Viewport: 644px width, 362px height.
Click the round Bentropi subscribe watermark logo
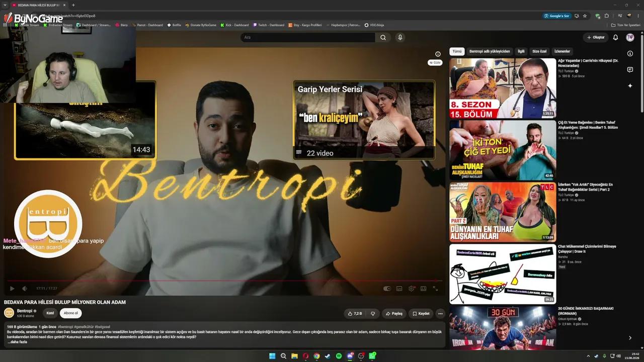pos(48,224)
